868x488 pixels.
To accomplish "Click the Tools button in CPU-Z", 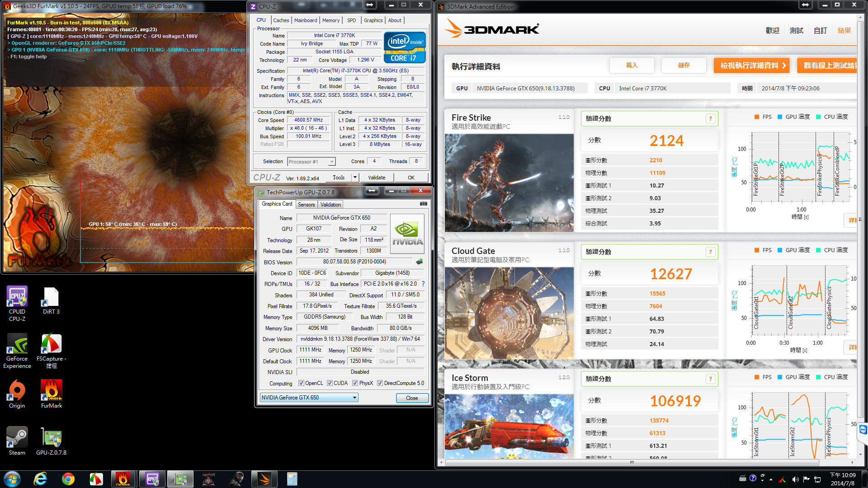I will pos(339,178).
